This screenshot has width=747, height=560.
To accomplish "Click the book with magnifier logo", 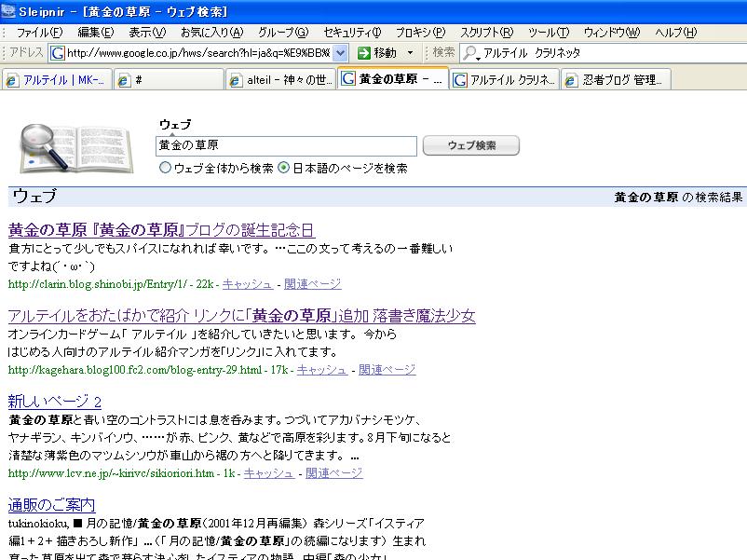I will (75, 148).
